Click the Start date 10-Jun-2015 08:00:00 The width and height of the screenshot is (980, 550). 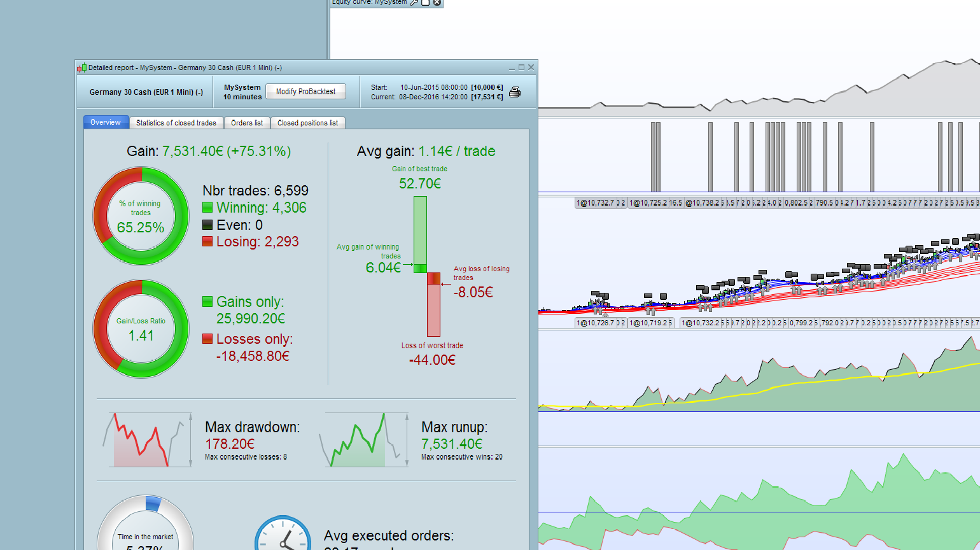[434, 87]
